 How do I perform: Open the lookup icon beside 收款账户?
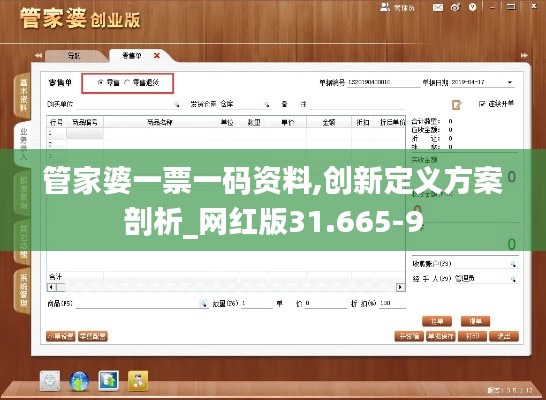[513, 264]
